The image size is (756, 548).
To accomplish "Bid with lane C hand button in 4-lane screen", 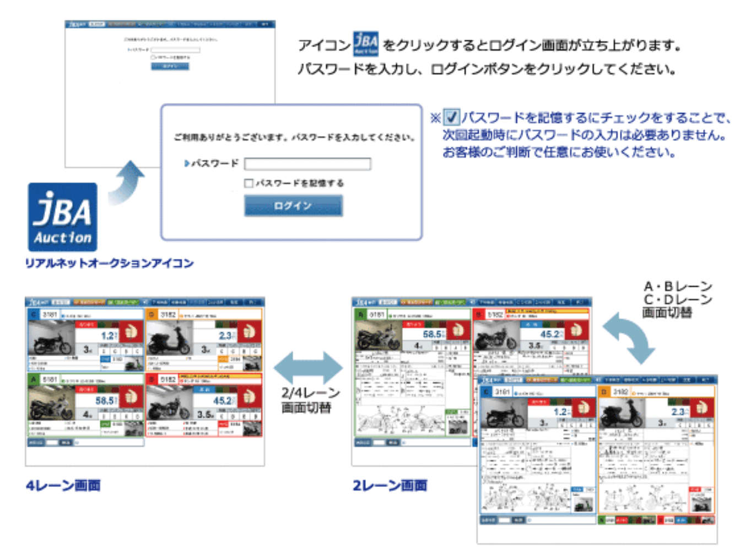I will pyautogui.click(x=131, y=332).
